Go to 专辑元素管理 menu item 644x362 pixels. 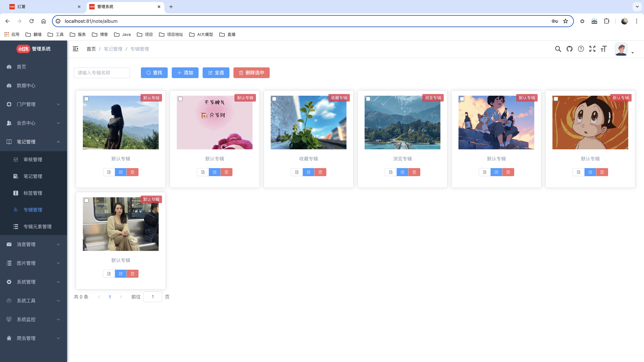coord(38,226)
